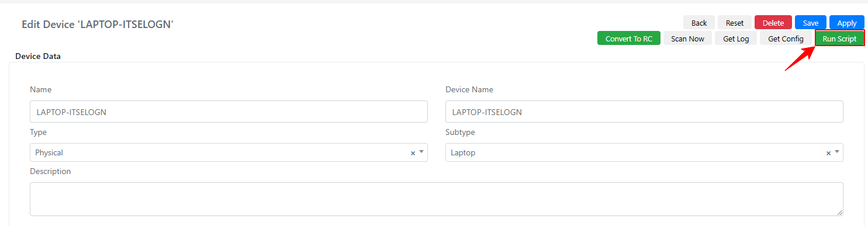
Task: Expand the Subtype dropdown arrow
Action: click(837, 152)
